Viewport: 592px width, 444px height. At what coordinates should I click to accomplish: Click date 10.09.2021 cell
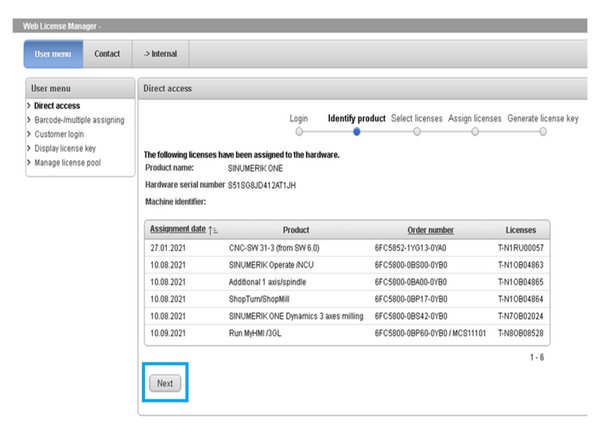(x=168, y=333)
